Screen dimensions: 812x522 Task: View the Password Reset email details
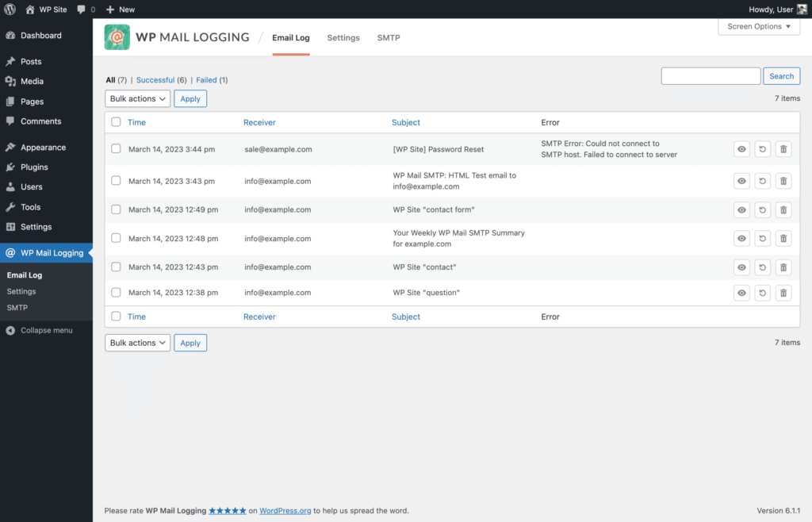[x=741, y=148]
